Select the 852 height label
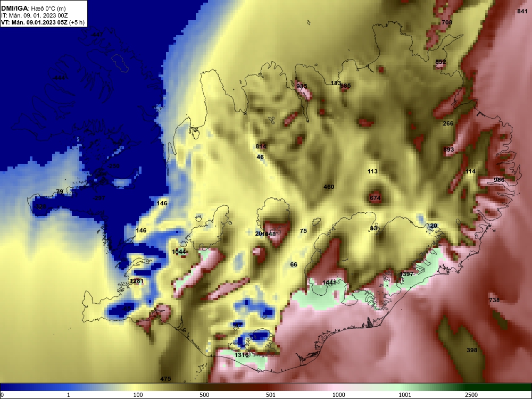The height and width of the screenshot is (399, 532). click(440, 62)
